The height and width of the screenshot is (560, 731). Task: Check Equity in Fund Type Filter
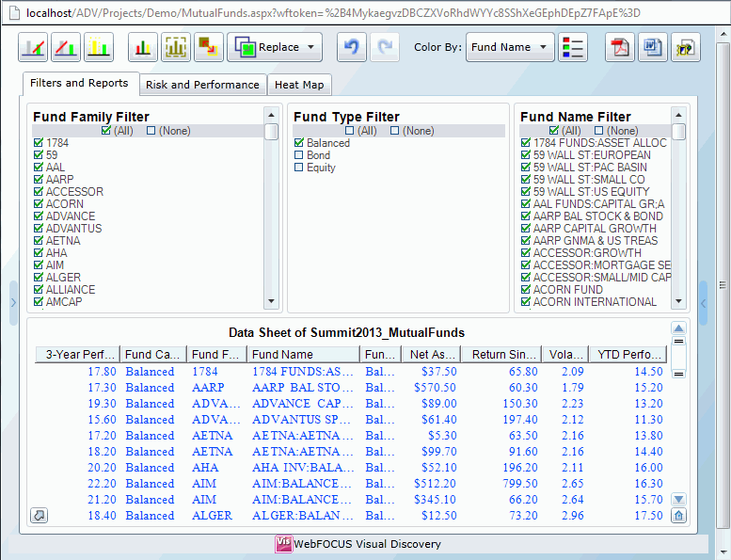pos(299,168)
